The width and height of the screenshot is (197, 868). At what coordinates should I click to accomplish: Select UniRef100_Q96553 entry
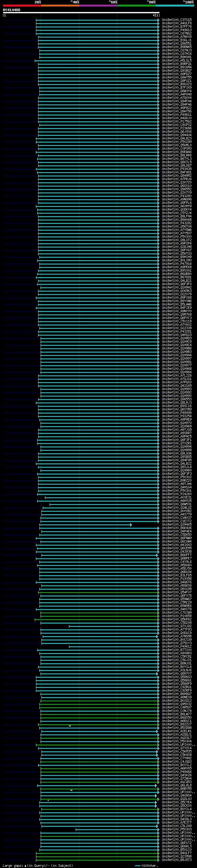[177, 399]
